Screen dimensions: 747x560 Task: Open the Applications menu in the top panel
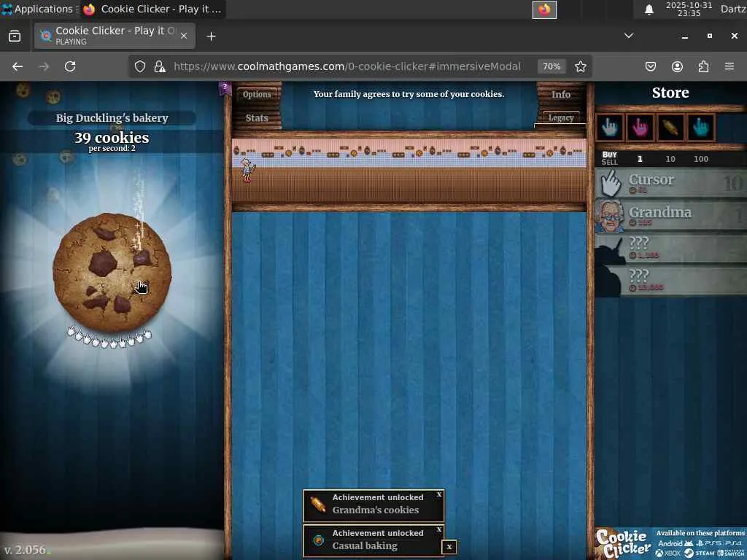(38, 9)
